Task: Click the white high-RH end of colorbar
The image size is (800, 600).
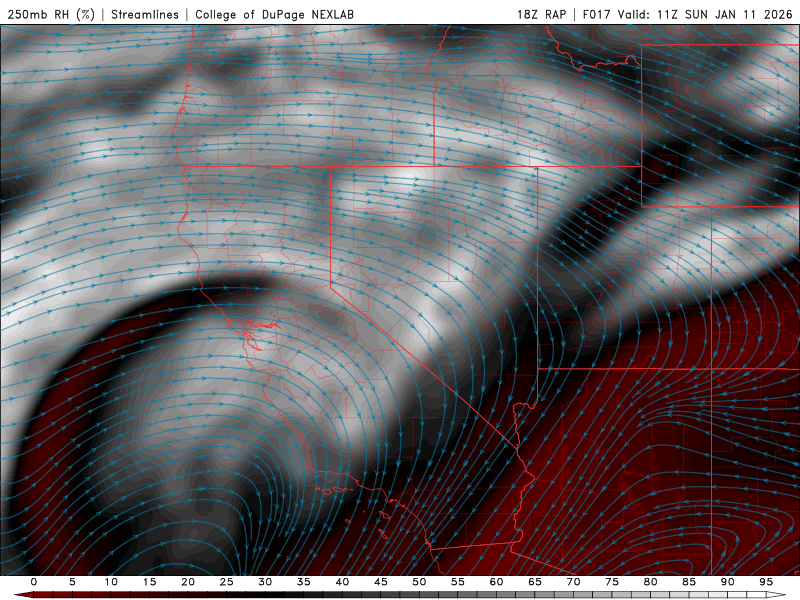Action: (778, 595)
